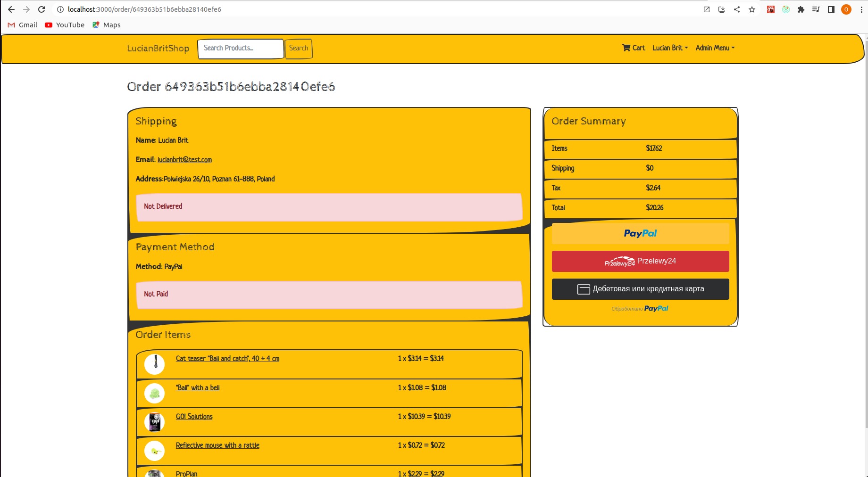
Task: Bookmark this page with the star icon
Action: [752, 9]
